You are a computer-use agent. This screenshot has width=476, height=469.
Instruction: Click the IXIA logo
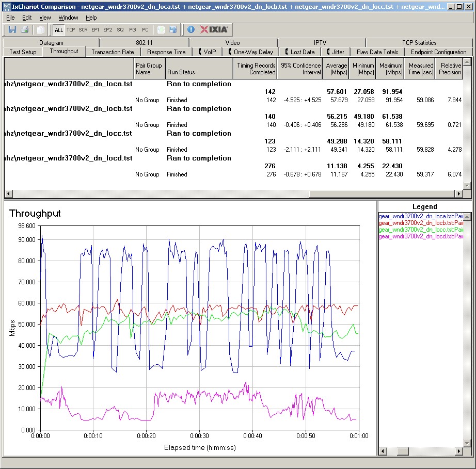click(x=214, y=29)
